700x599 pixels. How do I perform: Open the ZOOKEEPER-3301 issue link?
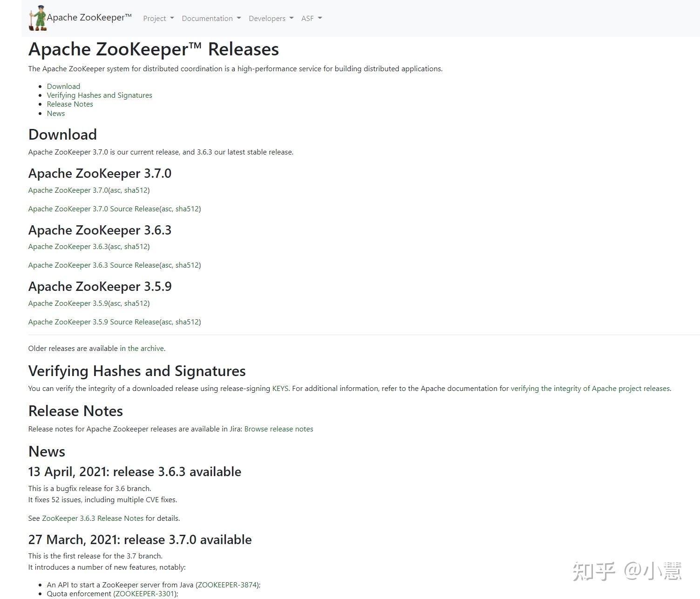click(x=145, y=593)
